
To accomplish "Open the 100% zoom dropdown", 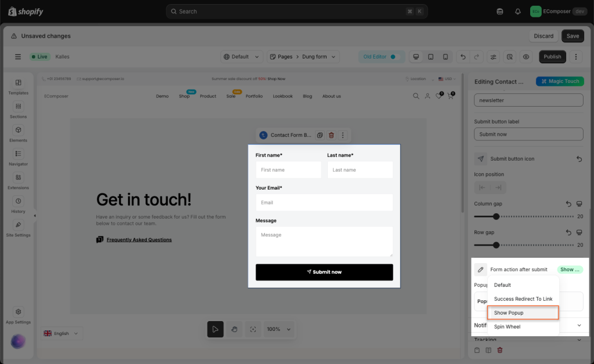I will [278, 329].
